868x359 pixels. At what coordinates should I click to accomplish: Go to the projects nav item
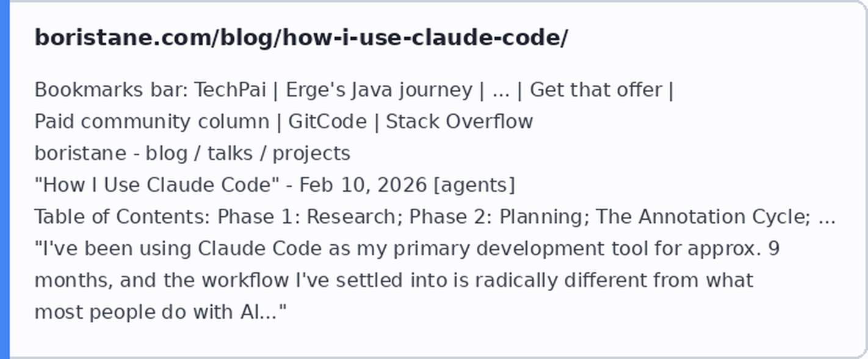click(311, 153)
